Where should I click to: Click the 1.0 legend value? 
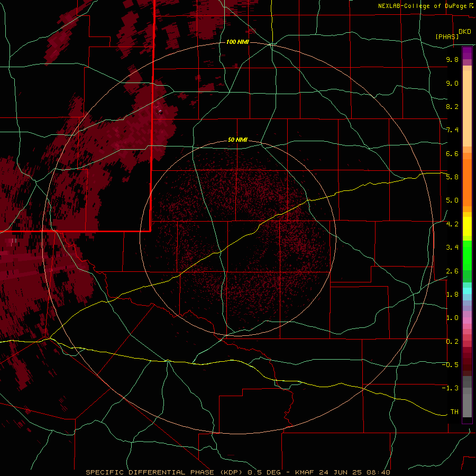point(452,318)
